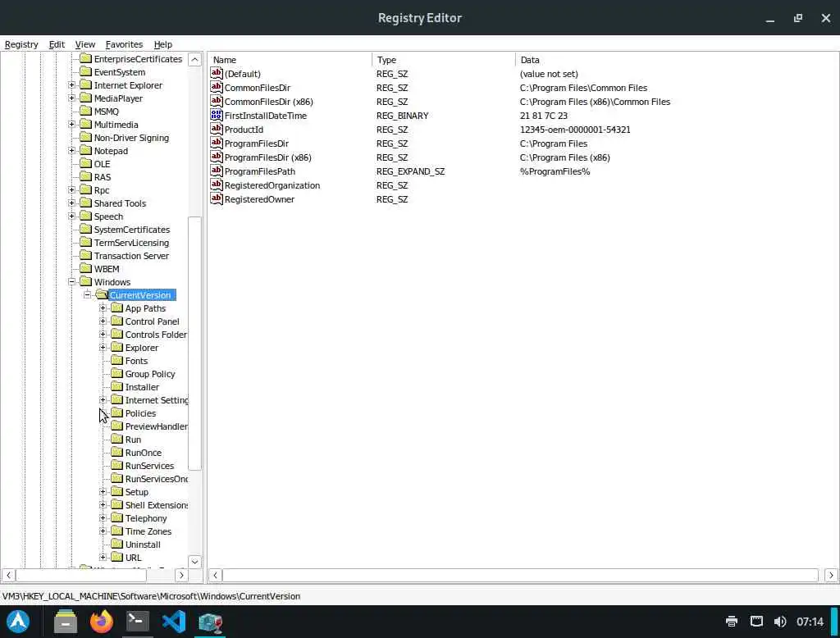Screen dimensions: 840x638
Task: Click the values pane scroll left arrow
Action: tap(216, 575)
